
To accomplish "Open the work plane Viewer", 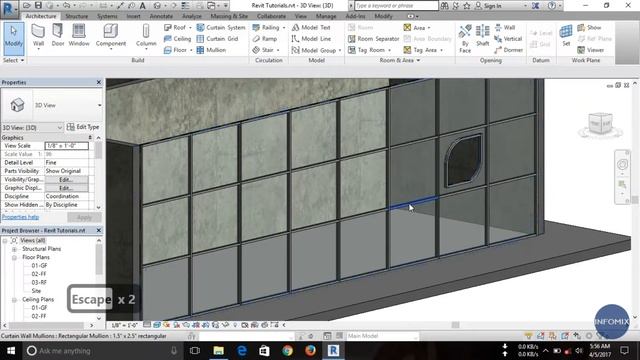I will pyautogui.click(x=591, y=50).
